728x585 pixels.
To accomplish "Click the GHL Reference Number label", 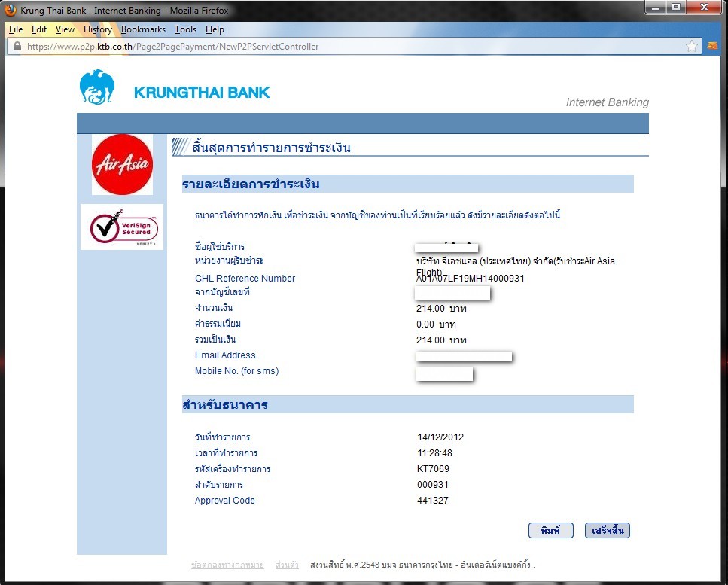I will (x=245, y=278).
